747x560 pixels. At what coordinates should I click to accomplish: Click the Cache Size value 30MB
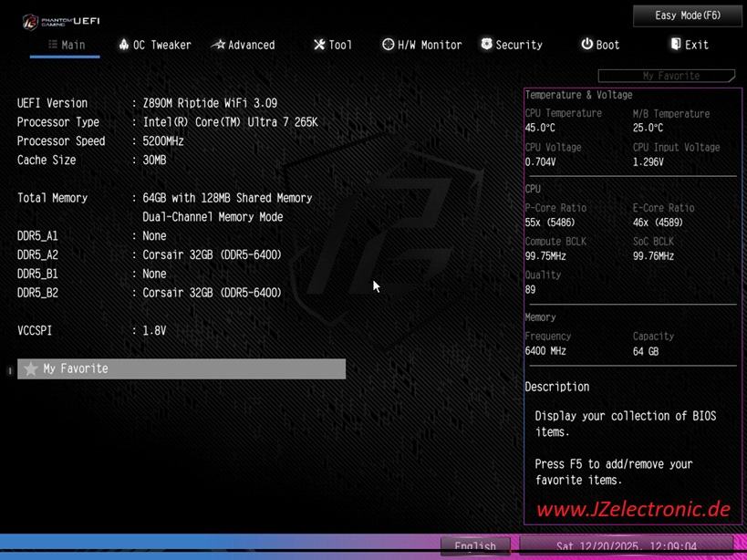point(154,161)
